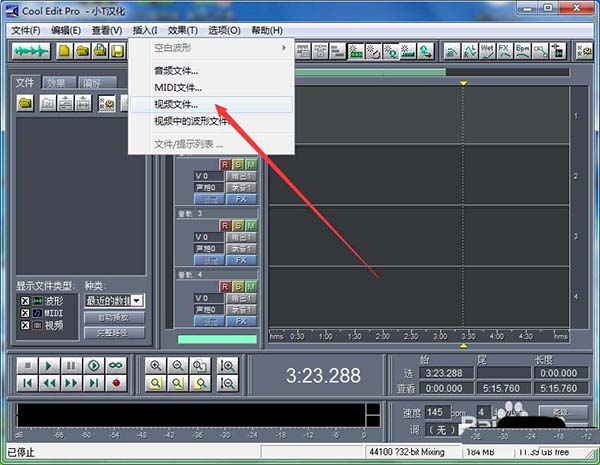
Task: Open the 选项(O) menu
Action: [x=224, y=30]
